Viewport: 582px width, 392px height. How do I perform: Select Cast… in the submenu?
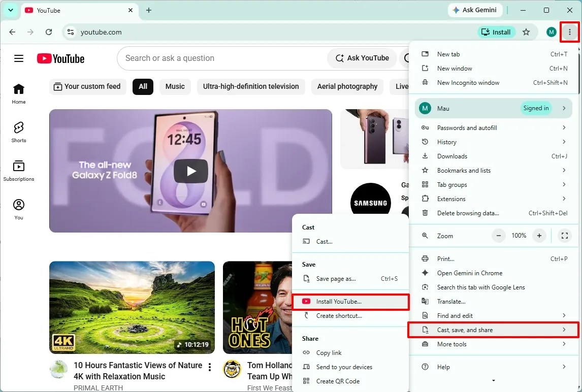tap(351, 242)
